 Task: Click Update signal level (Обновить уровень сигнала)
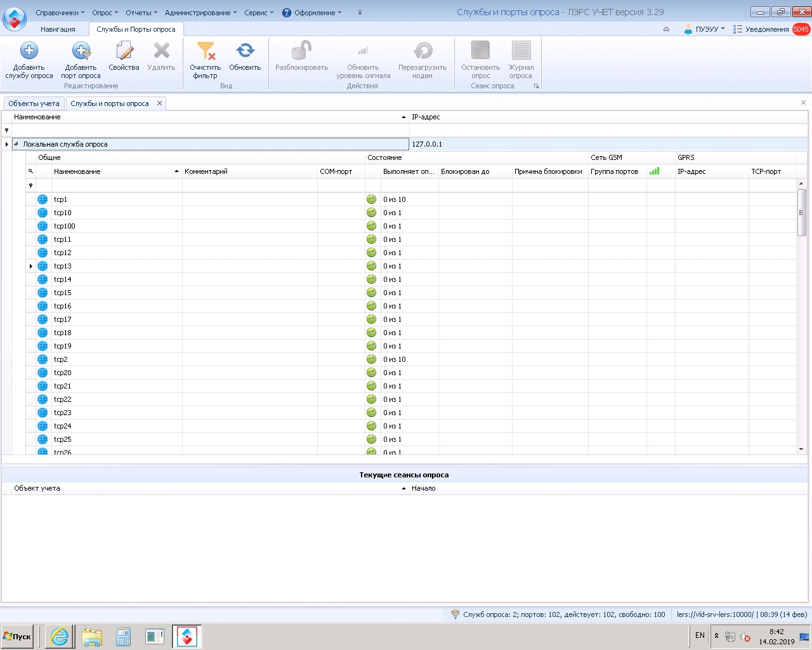(x=363, y=60)
